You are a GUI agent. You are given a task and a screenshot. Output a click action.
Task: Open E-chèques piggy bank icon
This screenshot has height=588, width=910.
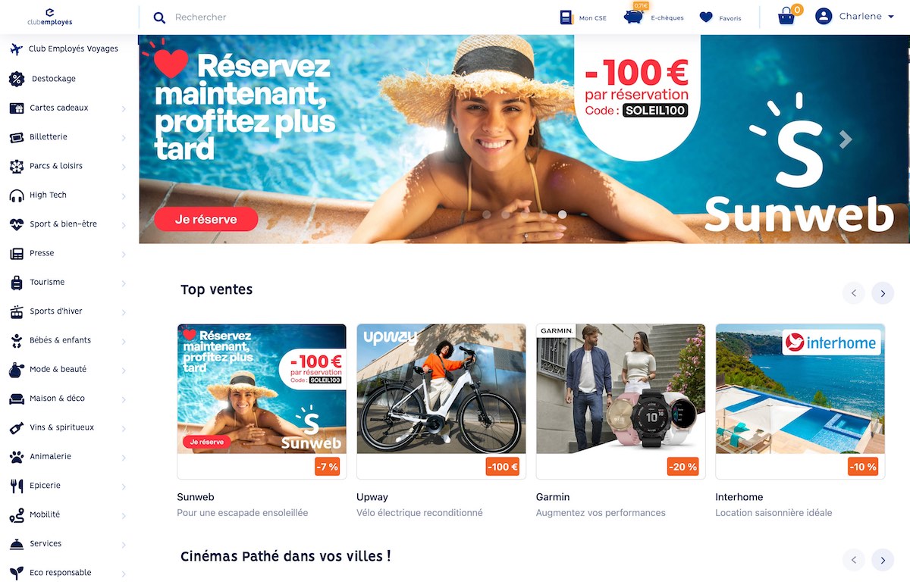tap(634, 17)
